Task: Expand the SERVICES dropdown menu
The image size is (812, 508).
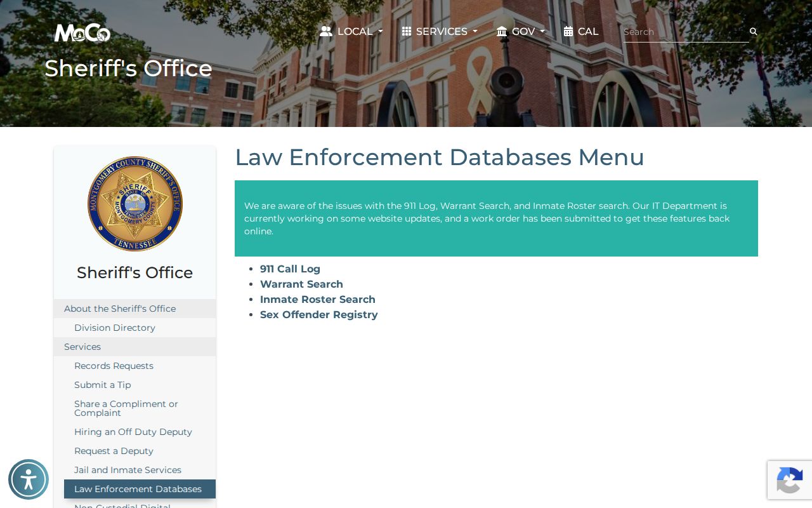Action: (440, 32)
